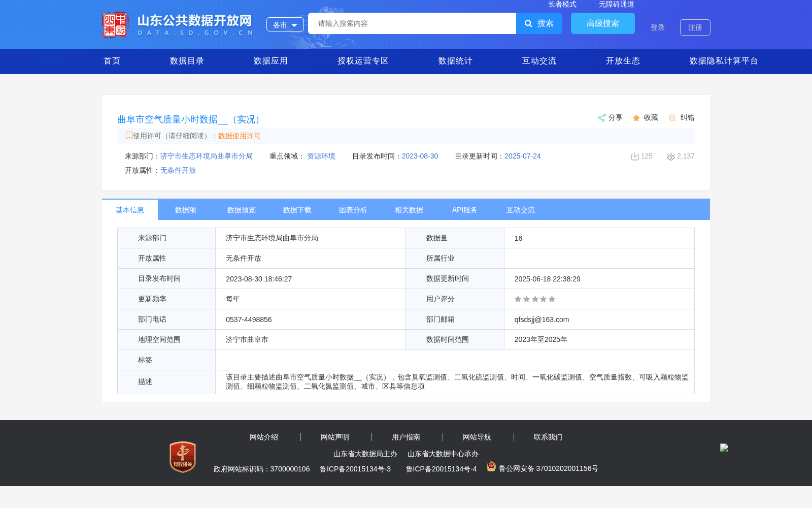Switch to the 数据项 tab
This screenshot has width=812, height=508.
coord(186,210)
